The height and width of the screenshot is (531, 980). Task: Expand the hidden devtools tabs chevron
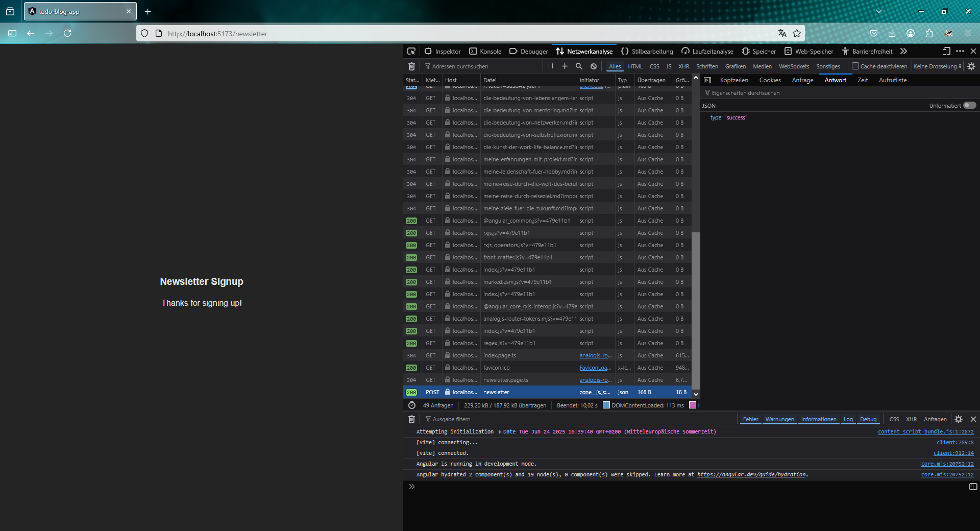click(903, 51)
